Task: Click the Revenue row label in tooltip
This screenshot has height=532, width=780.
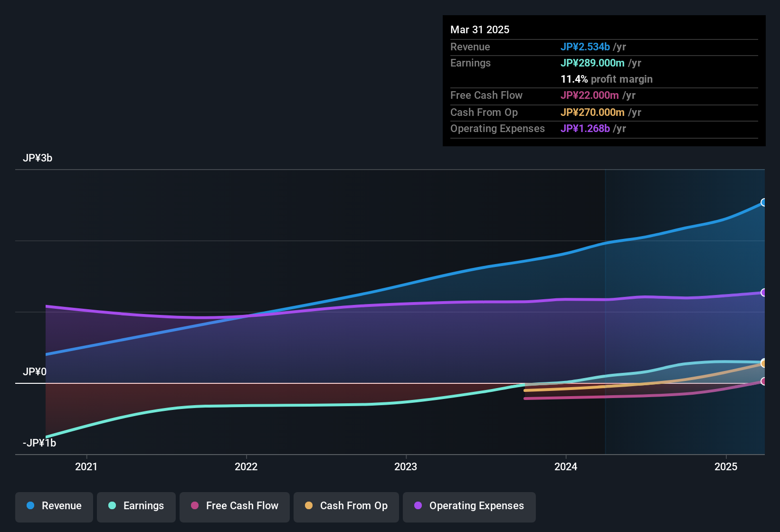Action: tap(470, 47)
